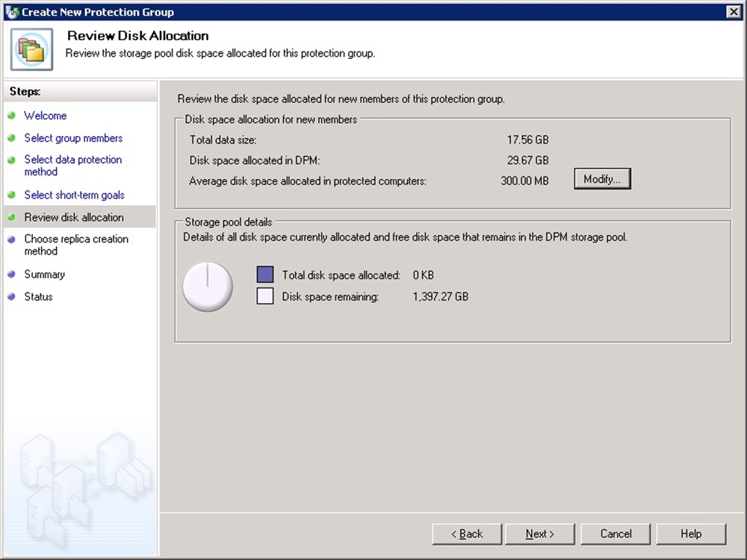Screen dimensions: 747x560
Task: Click the storage pool pie chart
Action: (x=208, y=286)
